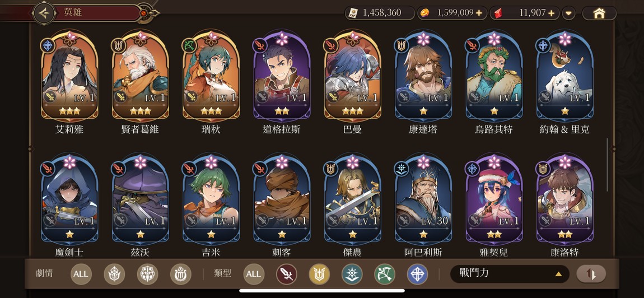Image resolution: width=644 pixels, height=298 pixels.
Task: Filter by shield defender type icon
Action: coord(319,274)
